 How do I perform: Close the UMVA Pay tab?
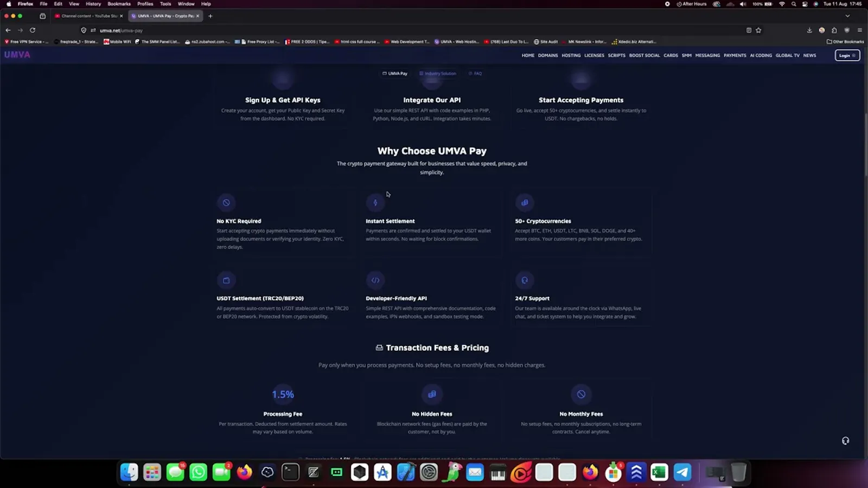click(197, 16)
